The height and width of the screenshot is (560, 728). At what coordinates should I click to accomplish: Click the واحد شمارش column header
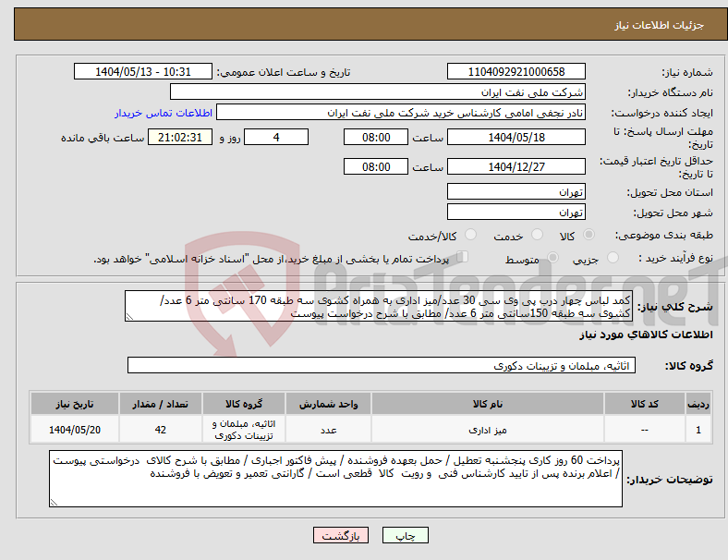(328, 404)
